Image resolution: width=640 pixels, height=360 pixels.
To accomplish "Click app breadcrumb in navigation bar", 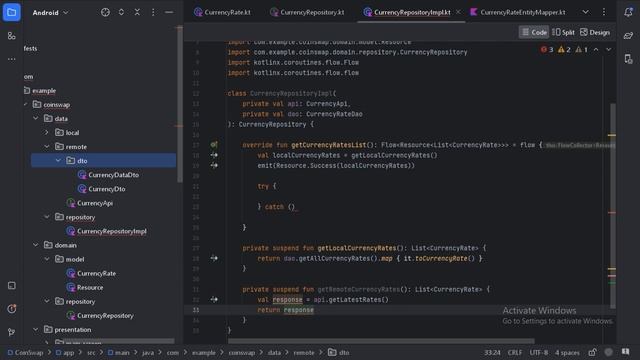I will pyautogui.click(x=65, y=352).
